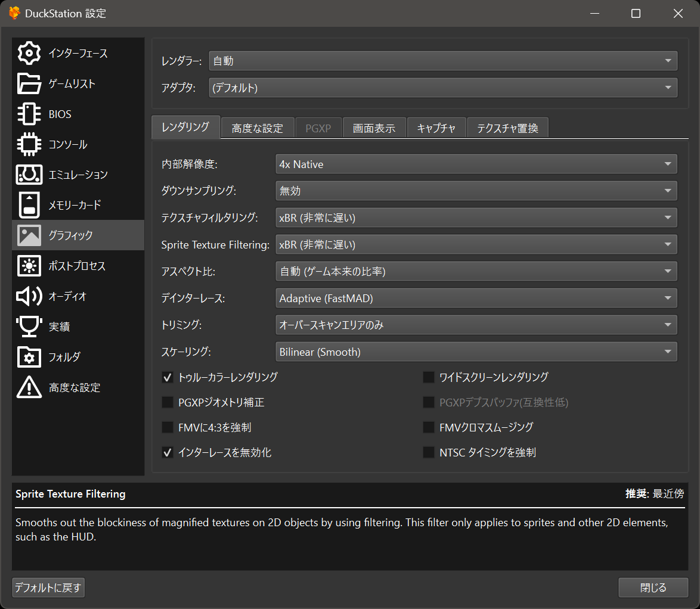Open the レンダラー dropdown
Image resolution: width=700 pixels, height=609 pixels.
443,61
